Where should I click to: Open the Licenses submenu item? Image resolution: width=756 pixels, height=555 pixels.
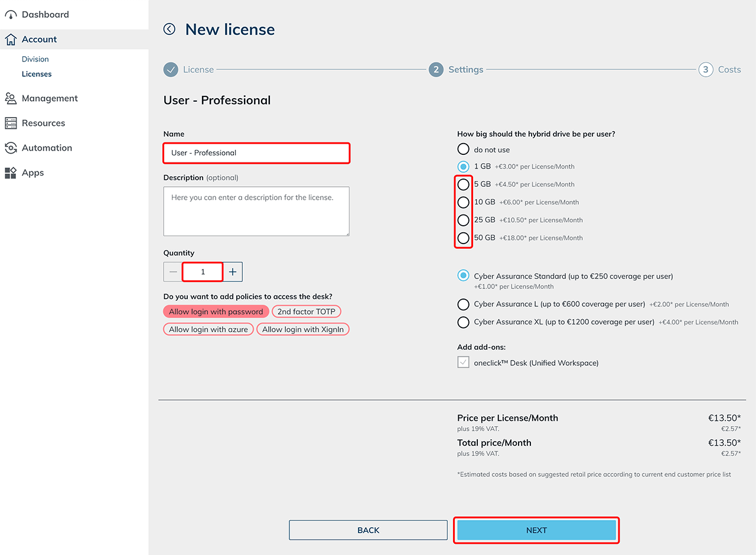pos(37,74)
